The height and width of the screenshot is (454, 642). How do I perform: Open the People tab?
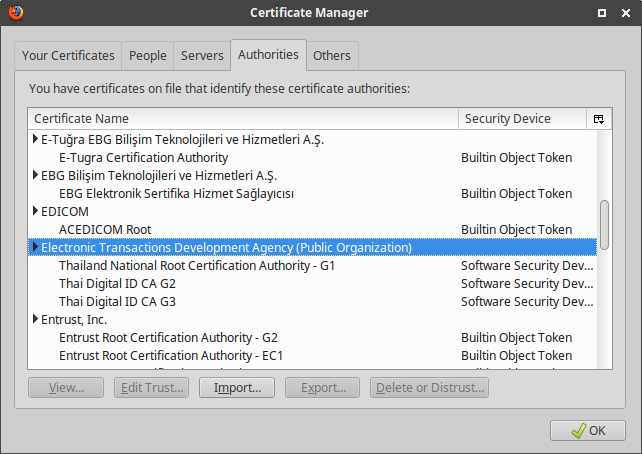(x=148, y=56)
